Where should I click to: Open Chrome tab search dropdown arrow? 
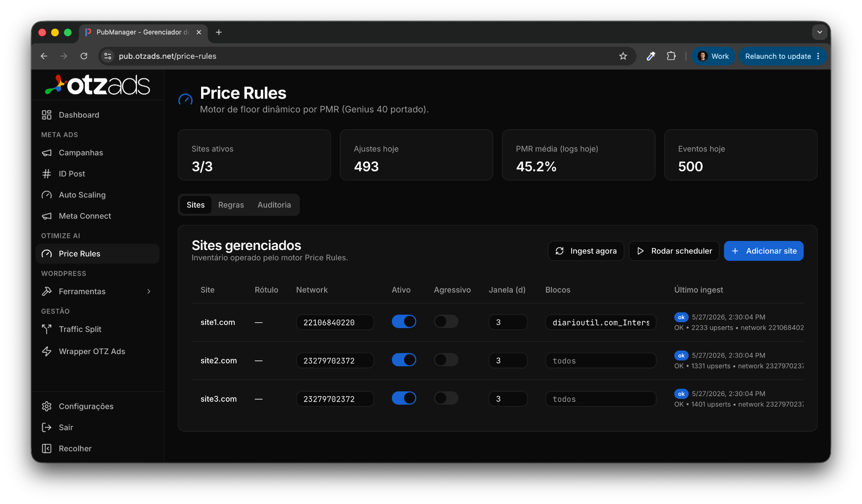820,32
